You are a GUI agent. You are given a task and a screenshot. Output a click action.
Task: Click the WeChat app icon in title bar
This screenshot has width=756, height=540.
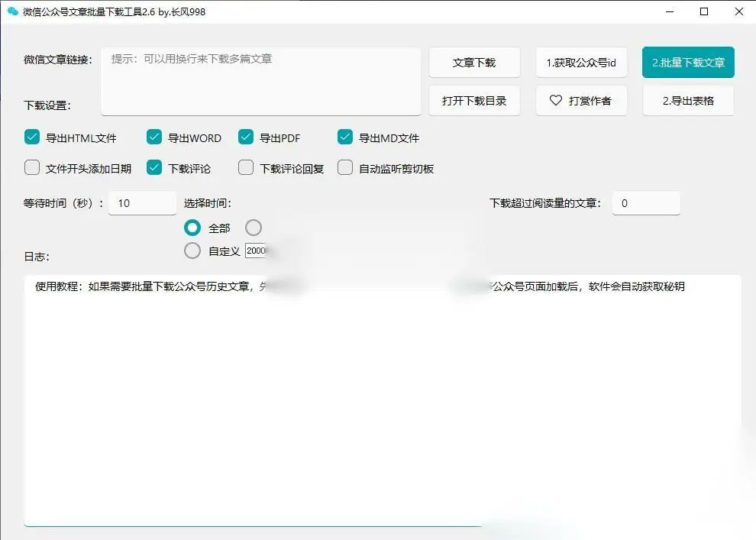(x=13, y=11)
